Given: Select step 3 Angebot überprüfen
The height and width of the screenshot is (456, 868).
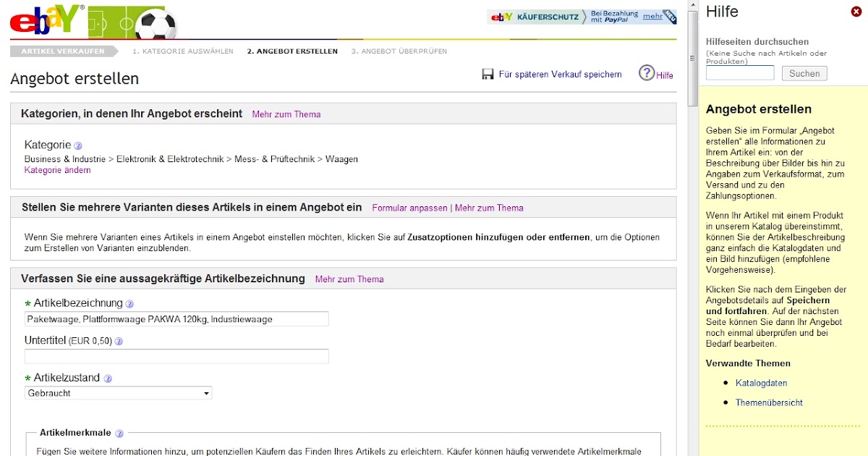Looking at the screenshot, I should point(399,51).
